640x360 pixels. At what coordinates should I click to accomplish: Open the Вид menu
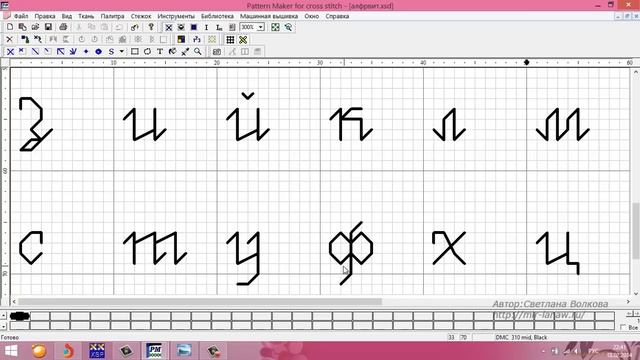coord(67,16)
